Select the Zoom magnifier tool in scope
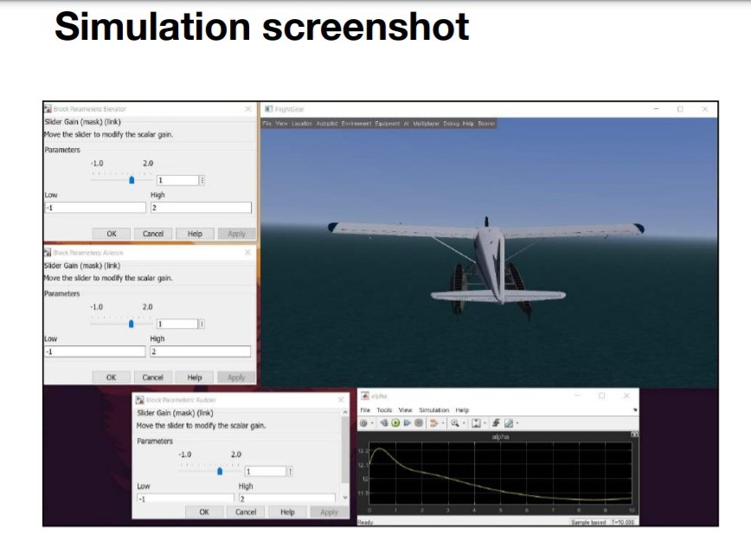The image size is (751, 560). pos(455,423)
